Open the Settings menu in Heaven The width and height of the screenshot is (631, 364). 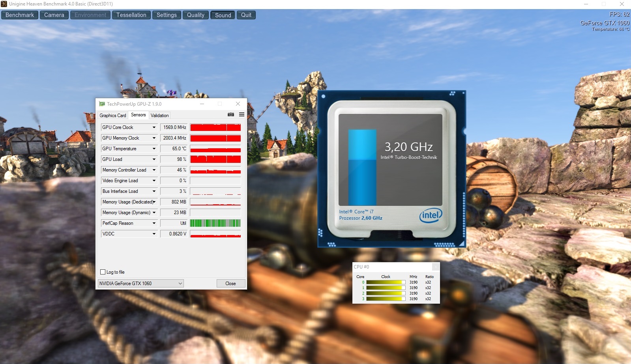(167, 15)
